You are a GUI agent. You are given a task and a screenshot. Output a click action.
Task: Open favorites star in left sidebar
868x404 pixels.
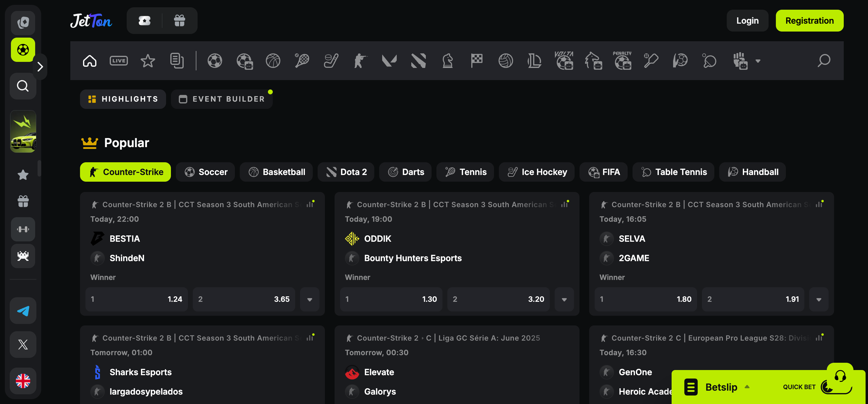[x=23, y=175]
